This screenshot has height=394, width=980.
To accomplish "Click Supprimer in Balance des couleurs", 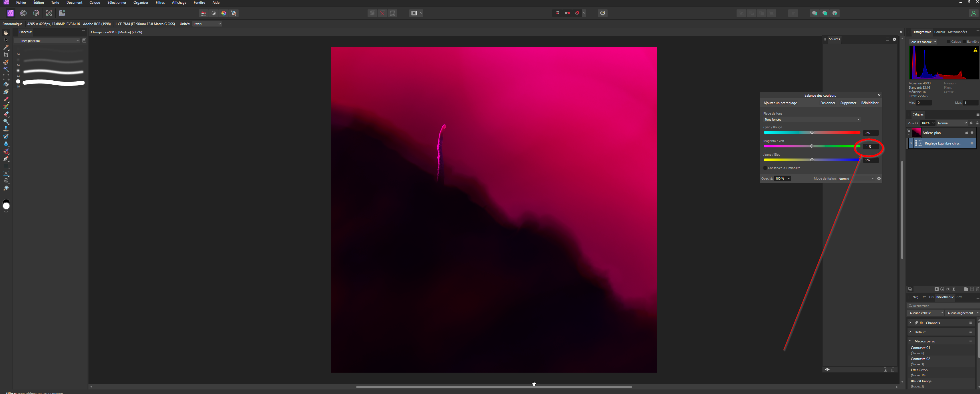I will point(848,103).
